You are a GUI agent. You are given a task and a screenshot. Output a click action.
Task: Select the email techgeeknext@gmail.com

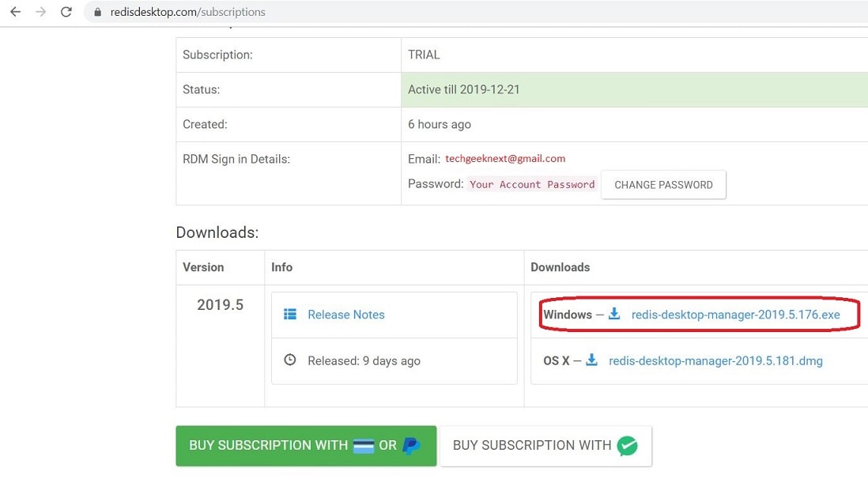coord(505,158)
